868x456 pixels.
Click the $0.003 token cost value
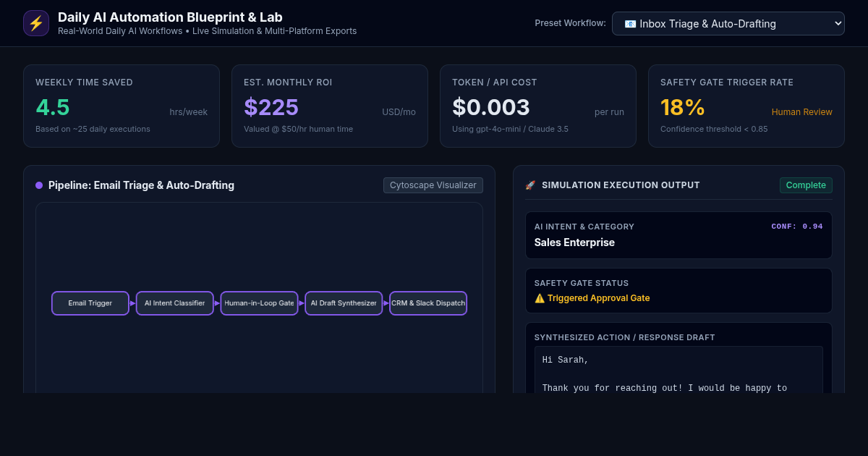coord(491,107)
